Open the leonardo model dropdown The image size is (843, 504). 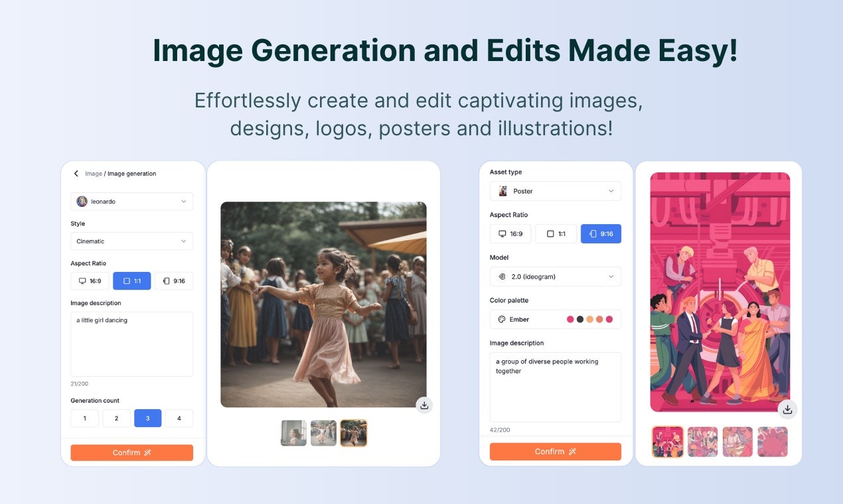[x=131, y=202]
